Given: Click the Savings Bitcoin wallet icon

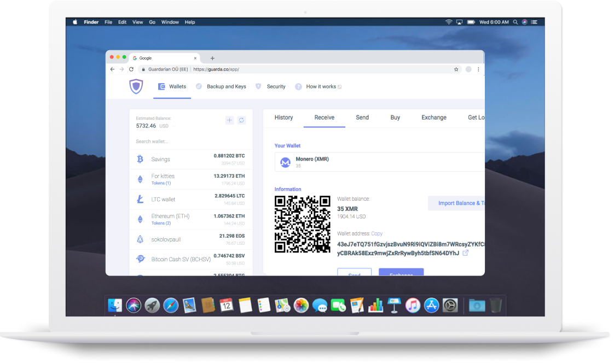Looking at the screenshot, I should point(140,159).
